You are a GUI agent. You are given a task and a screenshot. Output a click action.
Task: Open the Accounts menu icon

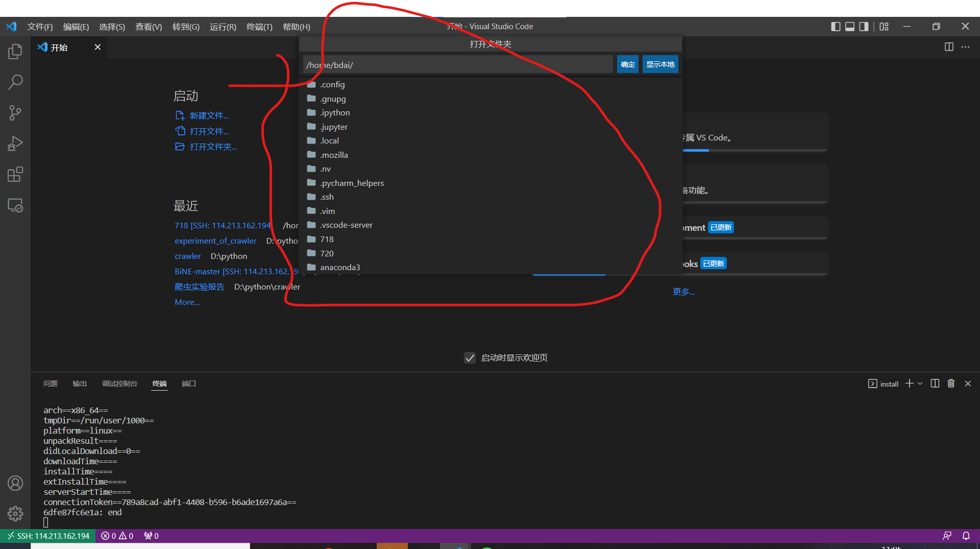click(x=15, y=483)
